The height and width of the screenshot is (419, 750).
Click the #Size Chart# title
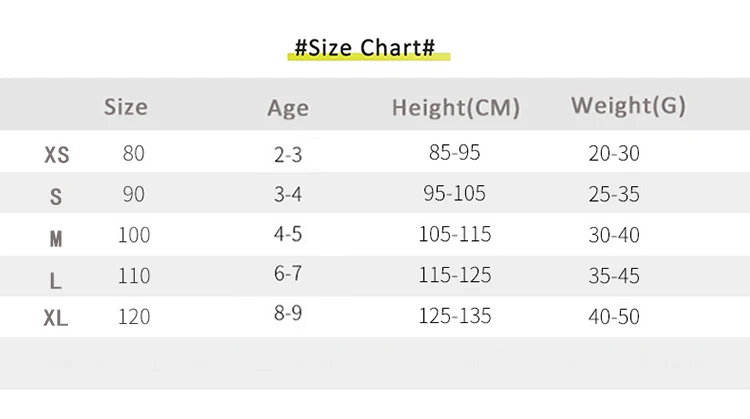click(x=364, y=49)
